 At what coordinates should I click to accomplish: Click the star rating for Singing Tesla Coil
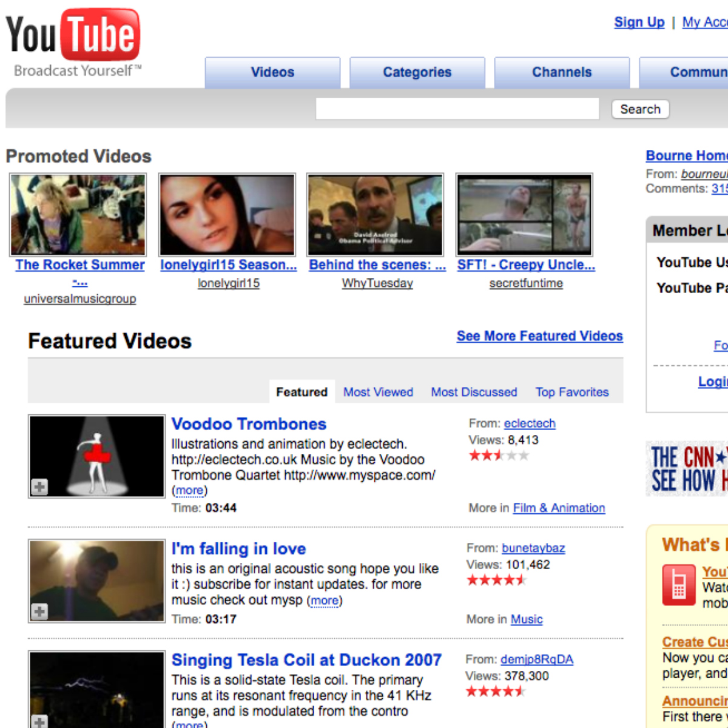(495, 692)
